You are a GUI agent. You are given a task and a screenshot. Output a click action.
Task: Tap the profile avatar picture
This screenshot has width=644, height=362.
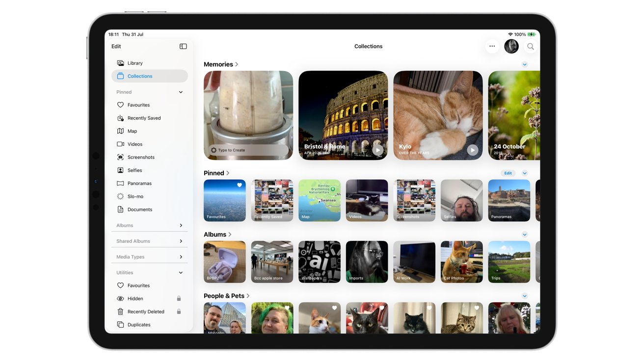pos(511,47)
